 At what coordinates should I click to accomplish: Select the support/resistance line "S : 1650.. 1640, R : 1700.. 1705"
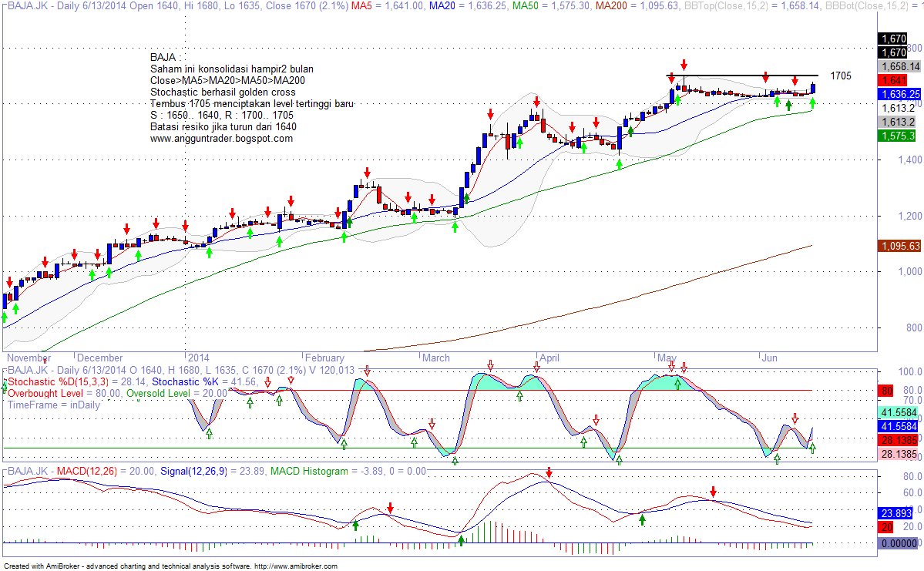(222, 115)
